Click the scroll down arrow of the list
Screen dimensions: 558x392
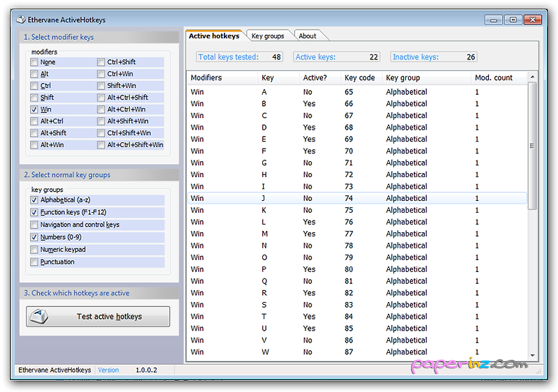point(532,355)
